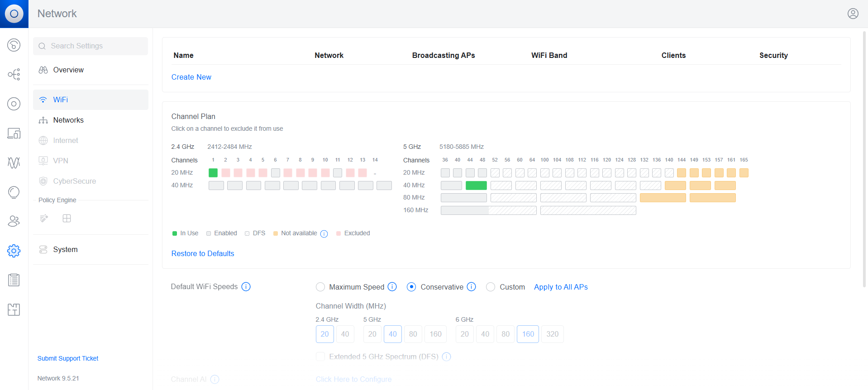Open the Networks settings section
Image resolution: width=868 pixels, height=390 pixels.
pyautogui.click(x=68, y=120)
